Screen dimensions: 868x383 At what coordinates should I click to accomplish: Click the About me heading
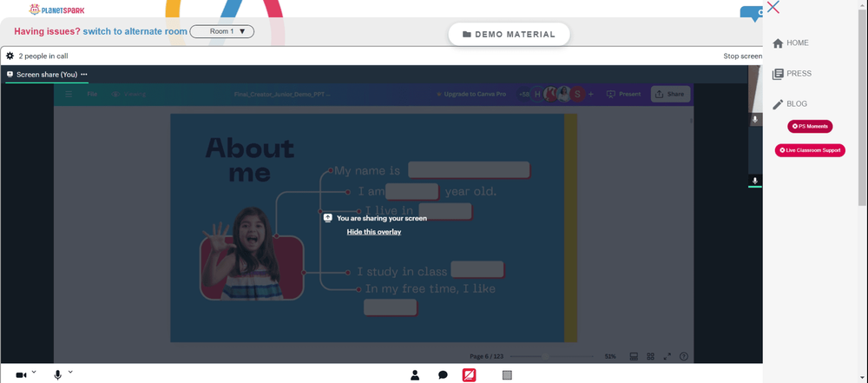coord(250,160)
